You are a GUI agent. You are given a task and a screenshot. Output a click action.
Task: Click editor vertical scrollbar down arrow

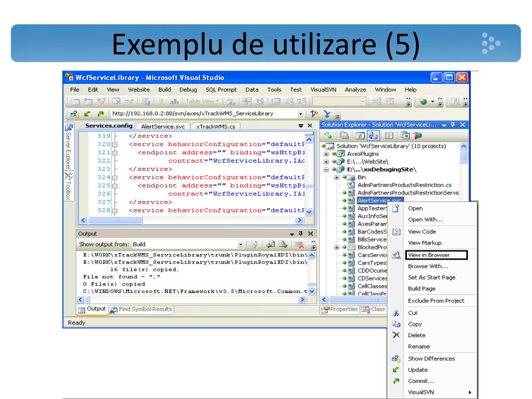point(309,212)
